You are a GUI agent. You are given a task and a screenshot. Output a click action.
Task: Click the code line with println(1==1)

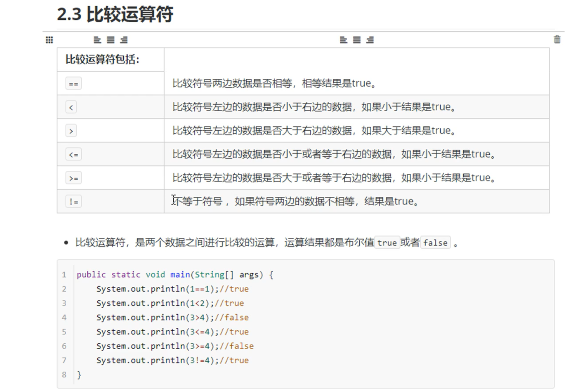(x=172, y=289)
